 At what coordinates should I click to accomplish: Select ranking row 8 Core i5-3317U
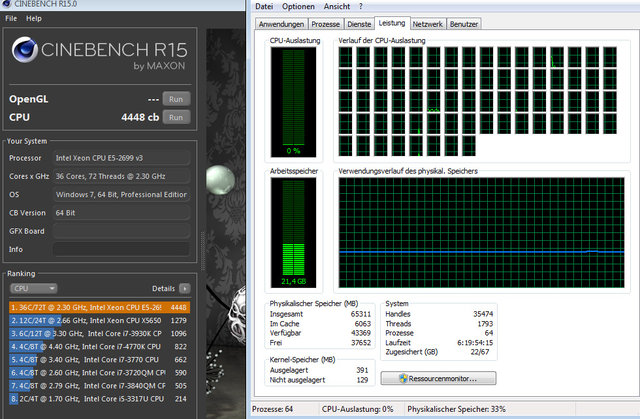(x=99, y=399)
